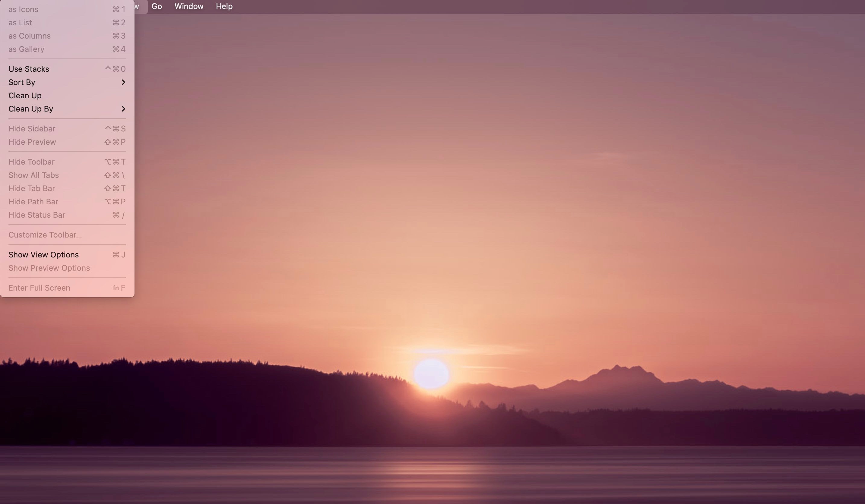This screenshot has width=865, height=504.
Task: Toggle Hide Toolbar menu entry
Action: pos(32,162)
